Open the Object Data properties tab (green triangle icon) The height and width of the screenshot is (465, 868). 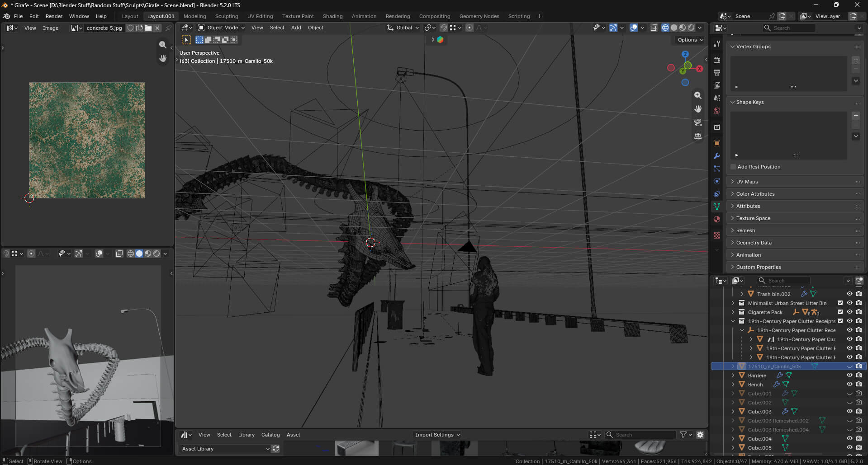[717, 207]
